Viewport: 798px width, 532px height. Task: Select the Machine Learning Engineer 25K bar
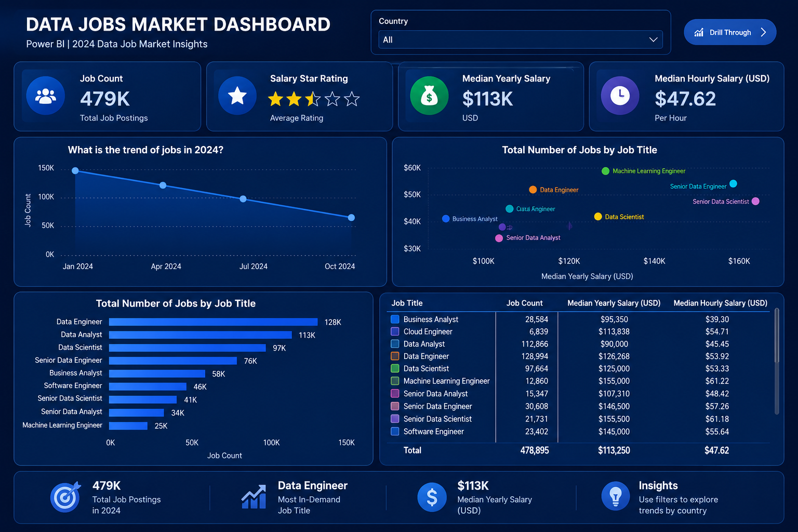[x=128, y=425]
